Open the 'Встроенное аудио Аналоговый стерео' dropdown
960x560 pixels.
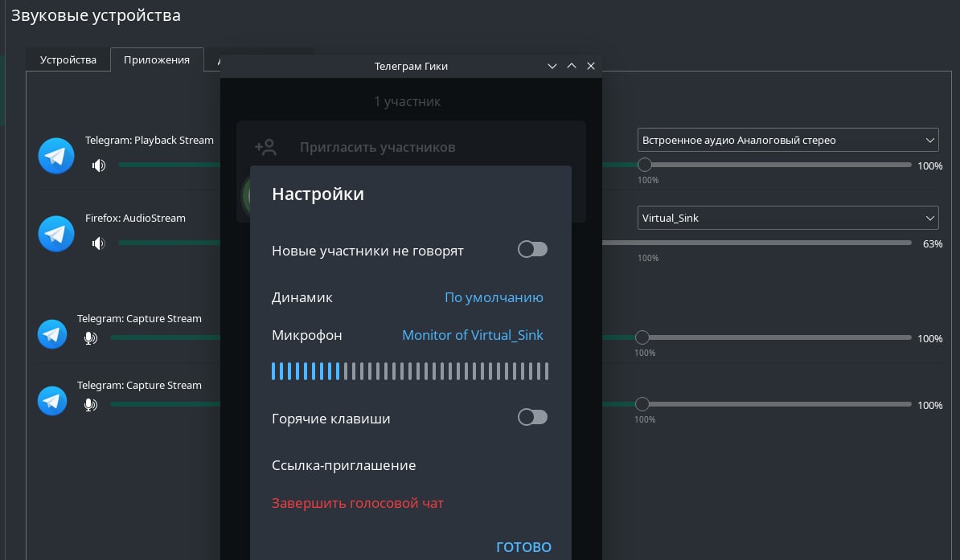pos(788,140)
